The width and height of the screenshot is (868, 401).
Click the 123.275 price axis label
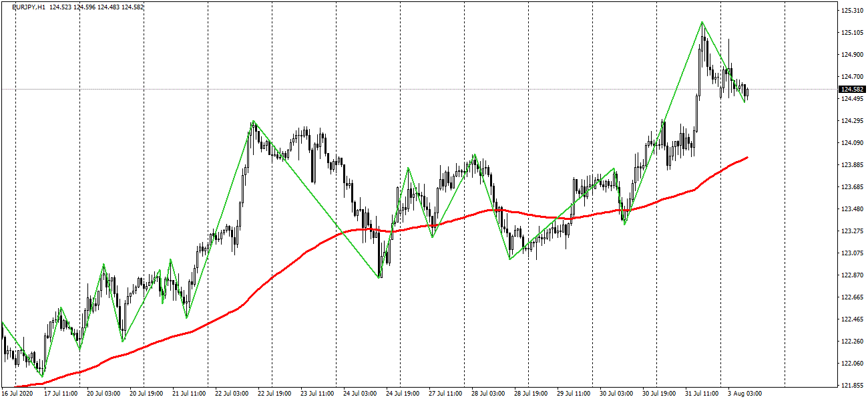[x=853, y=231]
